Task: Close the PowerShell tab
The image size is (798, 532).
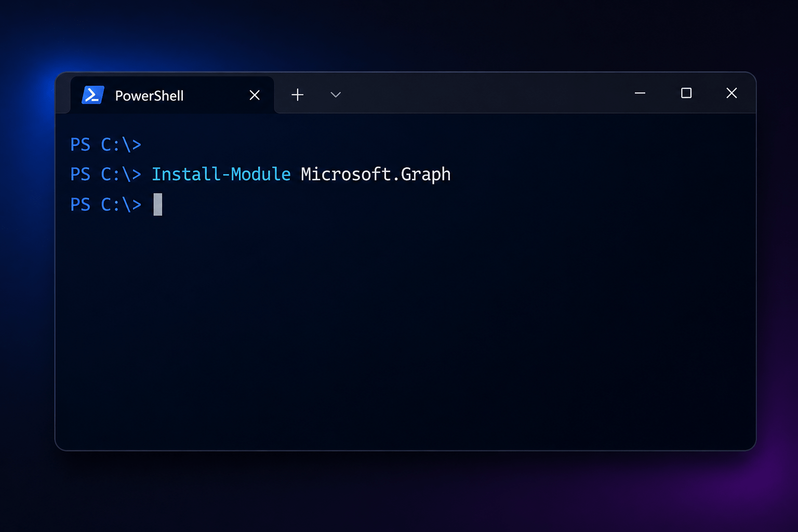Action: tap(255, 95)
